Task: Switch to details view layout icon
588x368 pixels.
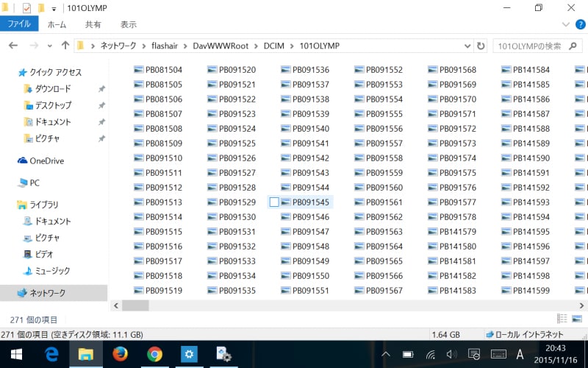Action: click(562, 319)
